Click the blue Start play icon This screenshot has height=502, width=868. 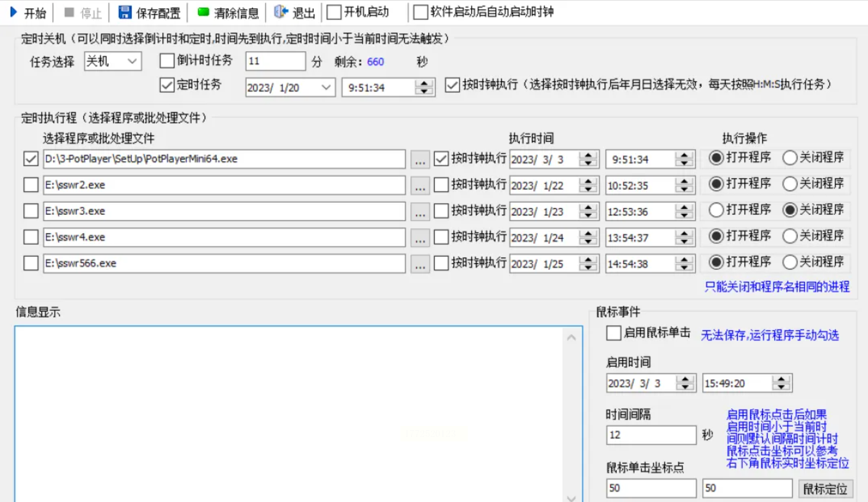[14, 12]
